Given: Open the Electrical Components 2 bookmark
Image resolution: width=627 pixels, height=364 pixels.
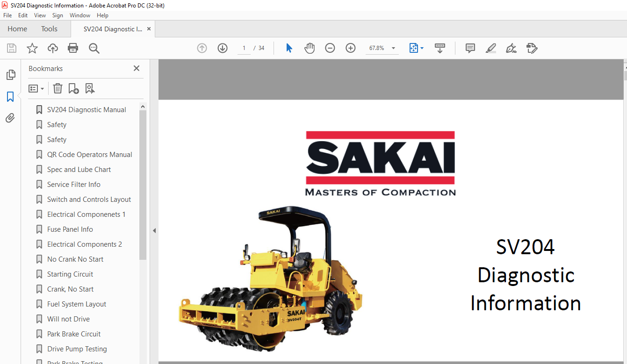Looking at the screenshot, I should (x=85, y=244).
